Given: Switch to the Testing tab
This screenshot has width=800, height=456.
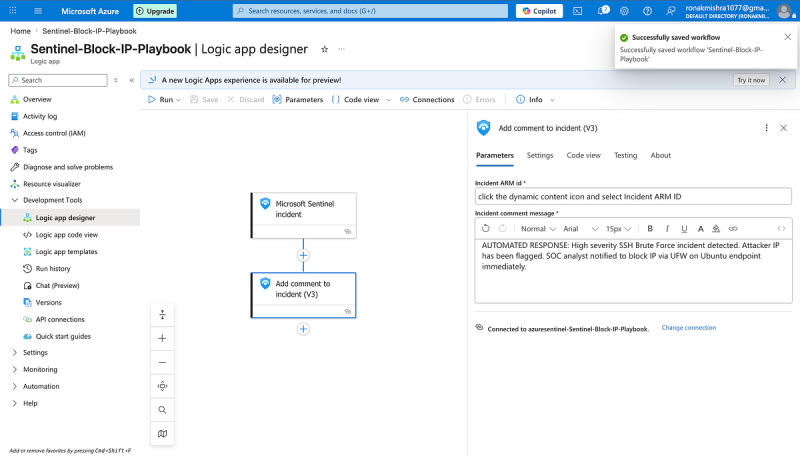Looking at the screenshot, I should tap(626, 155).
